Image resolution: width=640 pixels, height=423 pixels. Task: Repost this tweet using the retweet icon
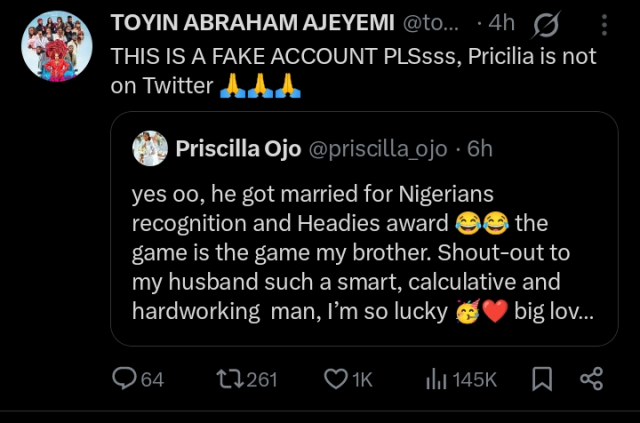click(x=229, y=379)
